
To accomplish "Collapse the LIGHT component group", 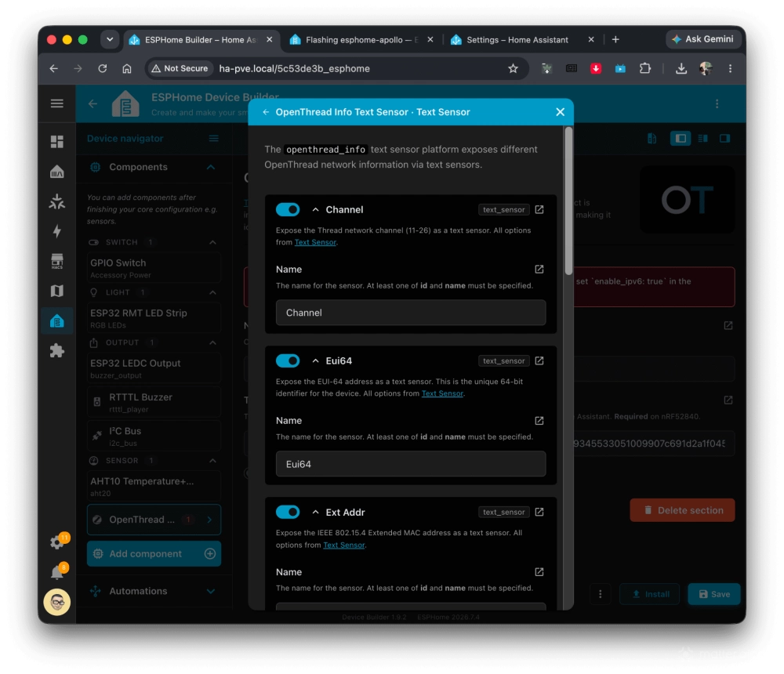I will [x=212, y=292].
